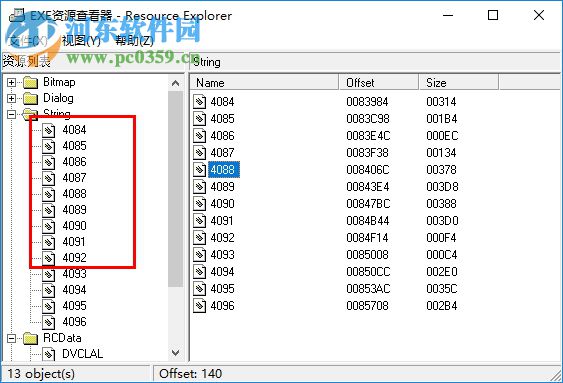Maximize the Resource Explorer window
The width and height of the screenshot is (563, 383).
493,15
